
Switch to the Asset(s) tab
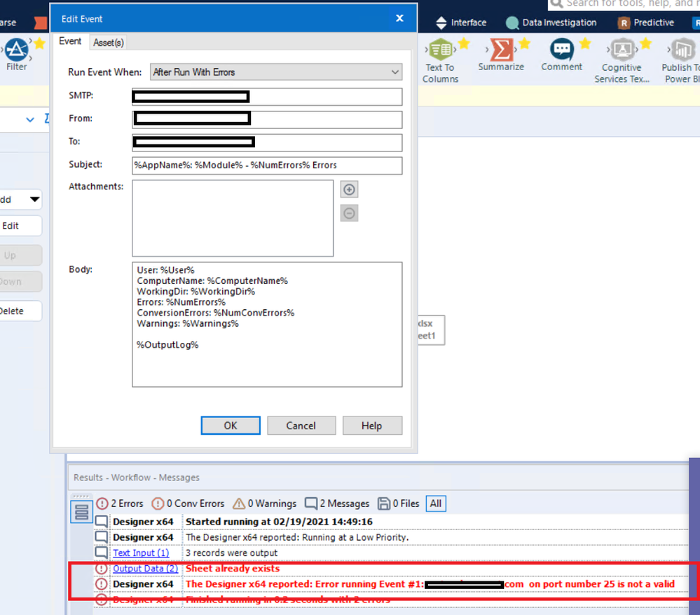(x=108, y=42)
